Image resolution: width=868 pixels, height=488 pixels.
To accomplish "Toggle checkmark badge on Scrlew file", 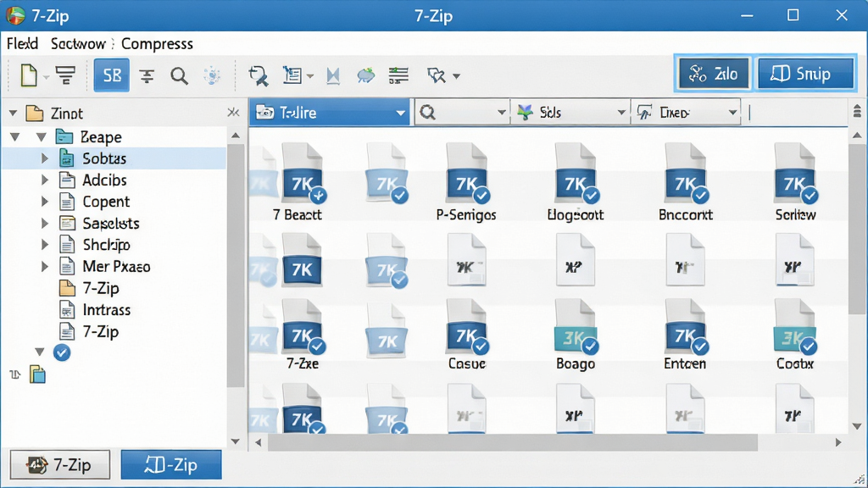I will [x=810, y=195].
